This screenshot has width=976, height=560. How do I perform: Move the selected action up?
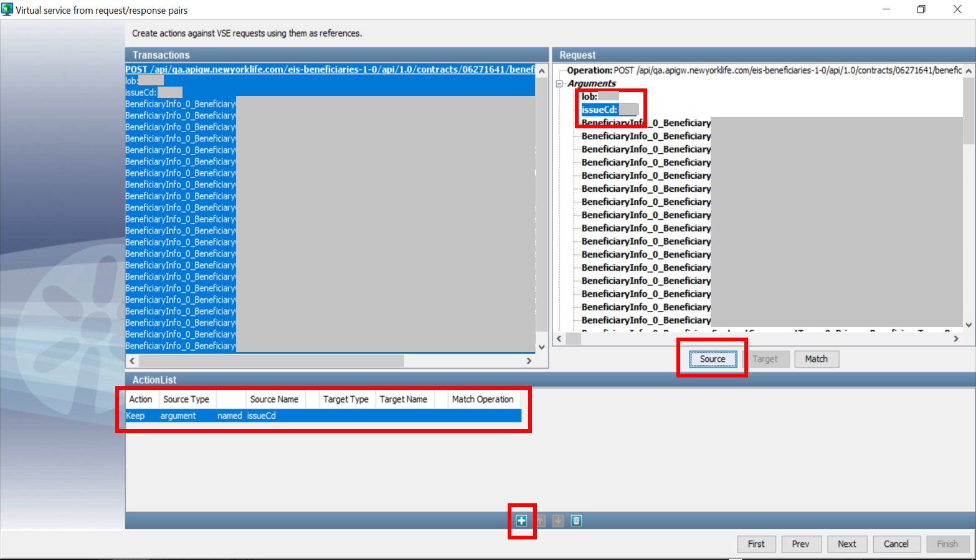540,521
